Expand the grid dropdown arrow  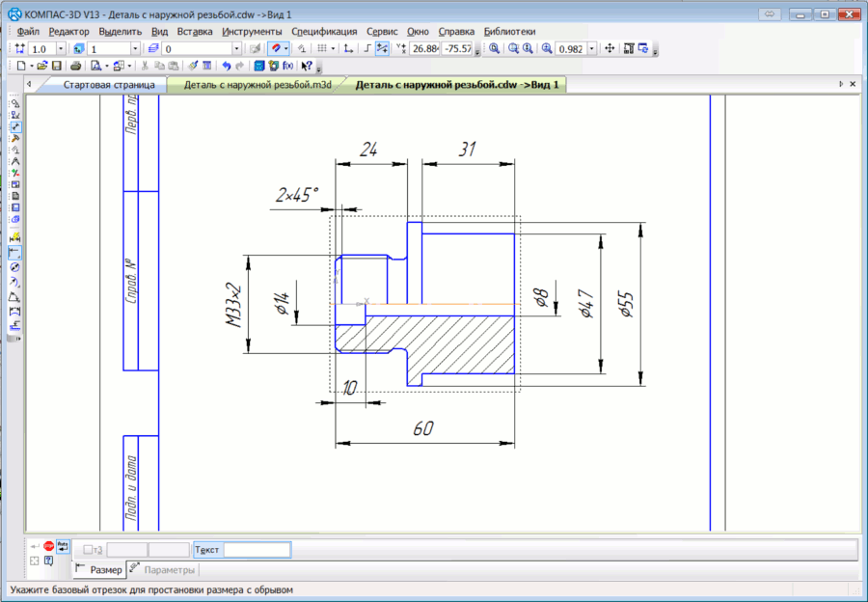[x=333, y=49]
